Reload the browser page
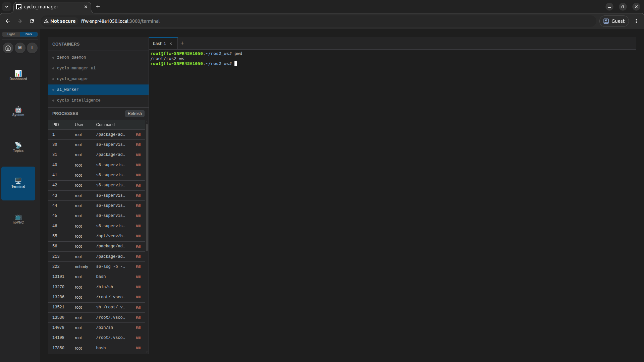644x362 pixels. pos(32,21)
